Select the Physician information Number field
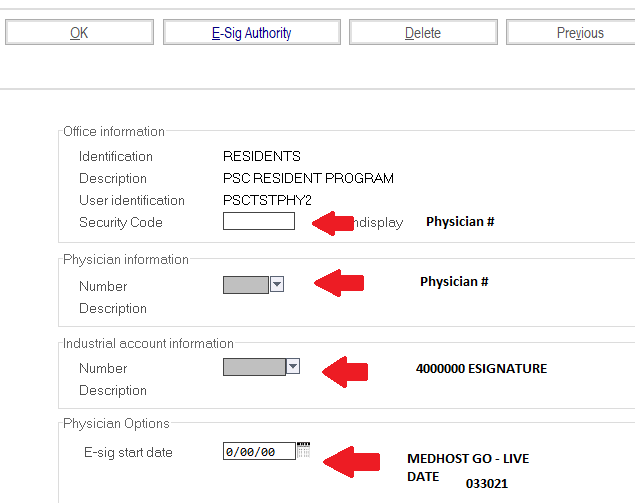The image size is (635, 503). [x=246, y=285]
